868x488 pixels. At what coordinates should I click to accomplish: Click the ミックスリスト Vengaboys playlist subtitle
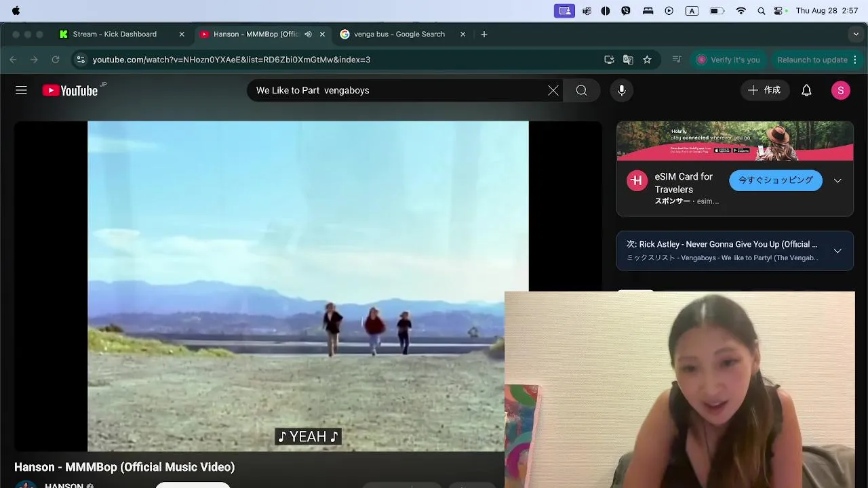pyautogui.click(x=722, y=258)
